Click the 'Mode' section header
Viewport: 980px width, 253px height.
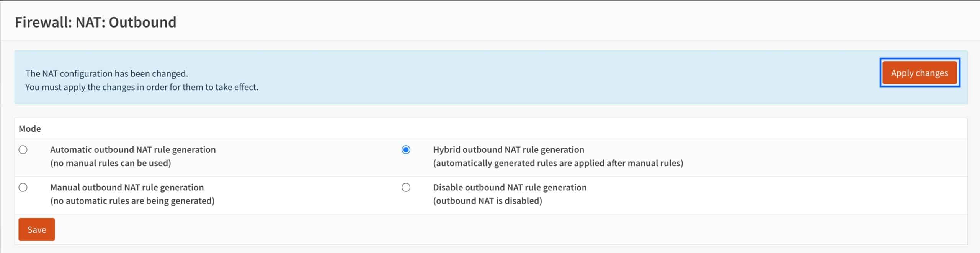point(30,129)
